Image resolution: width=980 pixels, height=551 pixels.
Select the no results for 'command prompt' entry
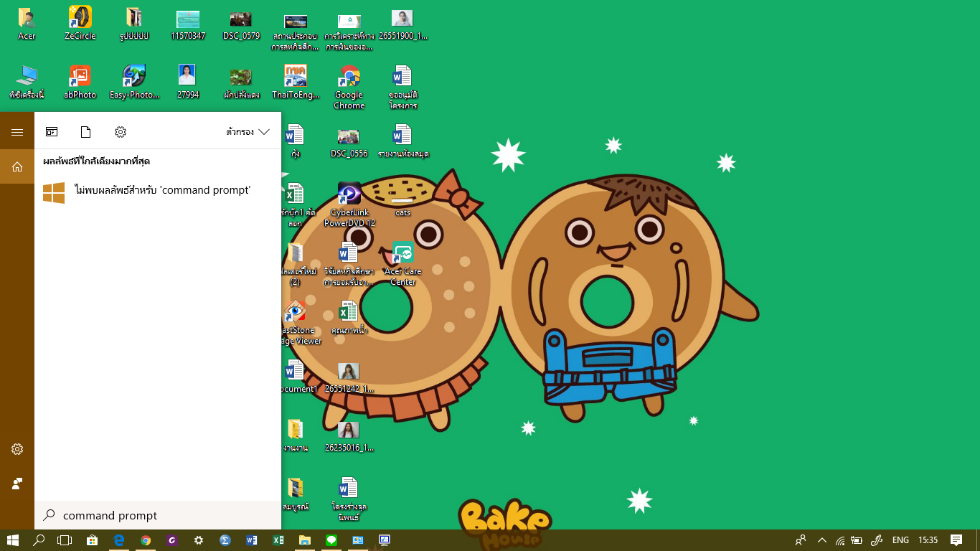[x=158, y=191]
